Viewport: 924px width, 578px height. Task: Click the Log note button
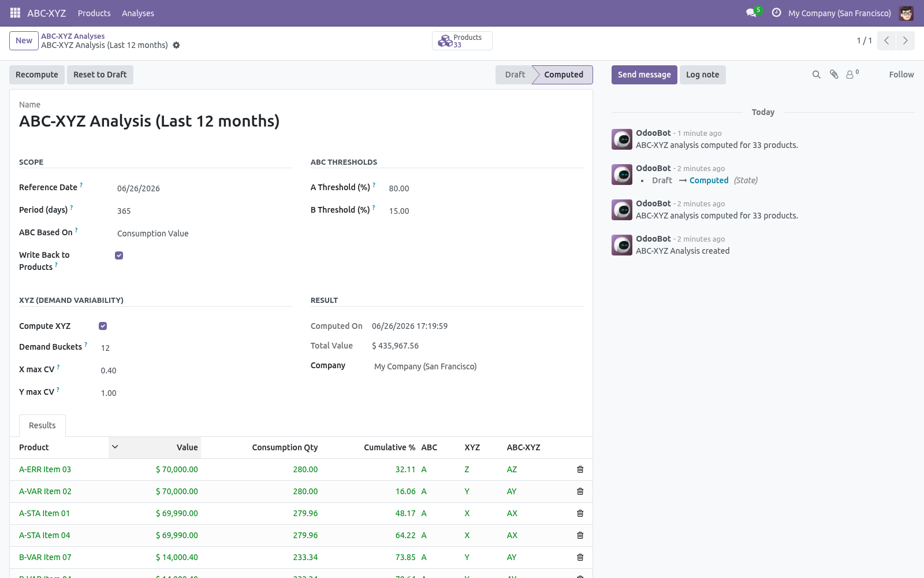point(703,75)
